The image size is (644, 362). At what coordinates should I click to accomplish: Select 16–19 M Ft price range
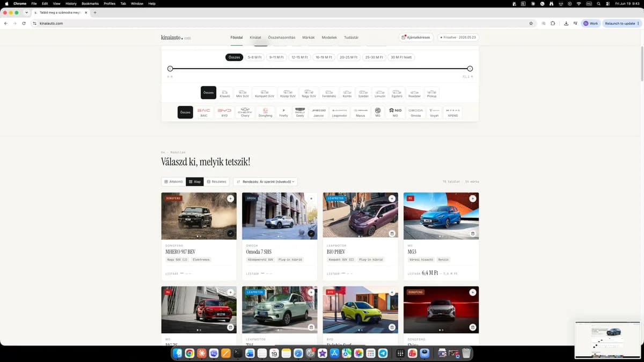(x=324, y=57)
